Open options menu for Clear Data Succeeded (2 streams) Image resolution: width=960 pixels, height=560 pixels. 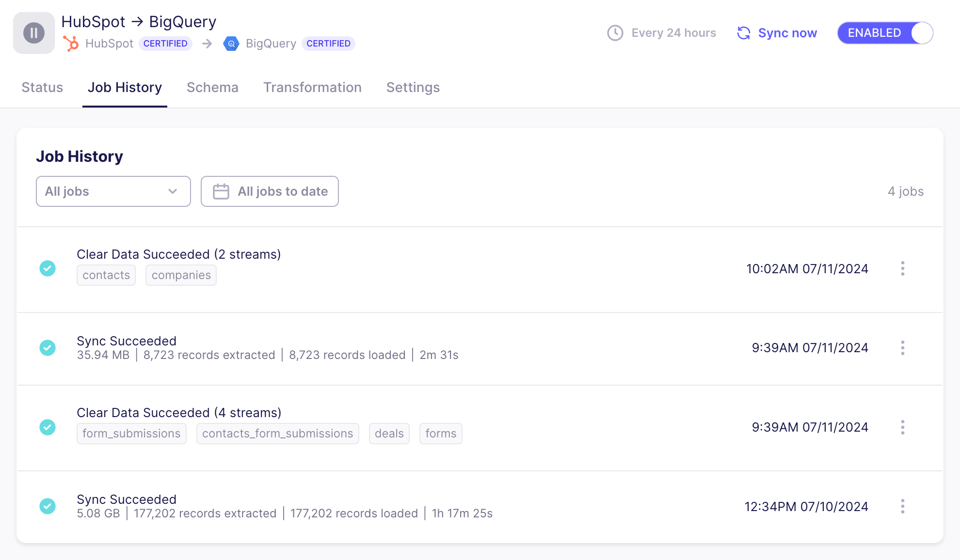(903, 269)
